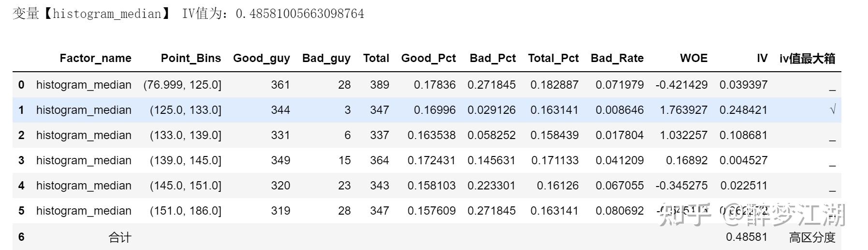Image resolution: width=868 pixels, height=250 pixels.
Task: Click the Total_Pct column header
Action: pos(553,59)
